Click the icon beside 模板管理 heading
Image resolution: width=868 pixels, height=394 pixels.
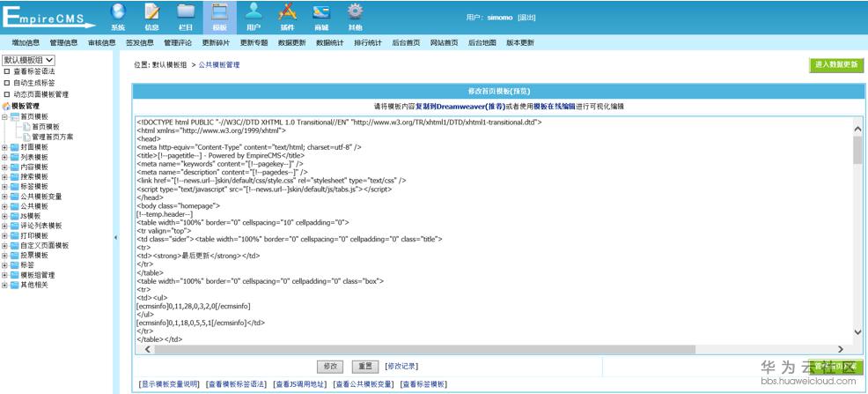[7, 106]
